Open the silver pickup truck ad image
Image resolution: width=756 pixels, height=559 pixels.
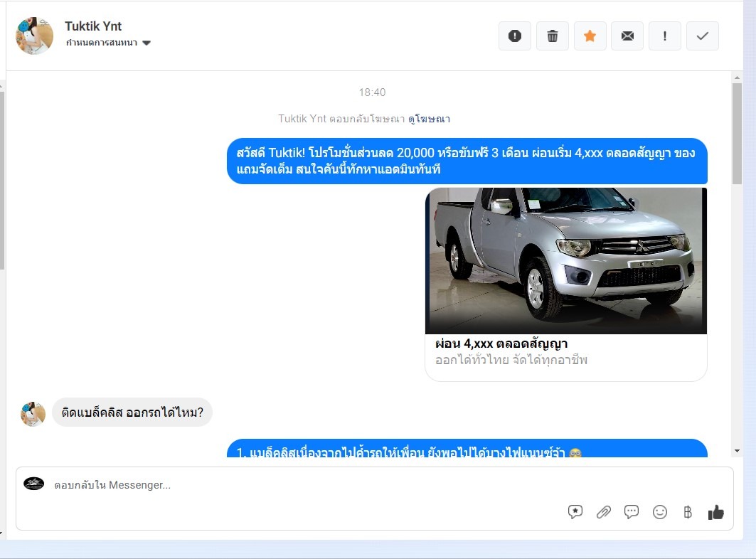point(566,260)
